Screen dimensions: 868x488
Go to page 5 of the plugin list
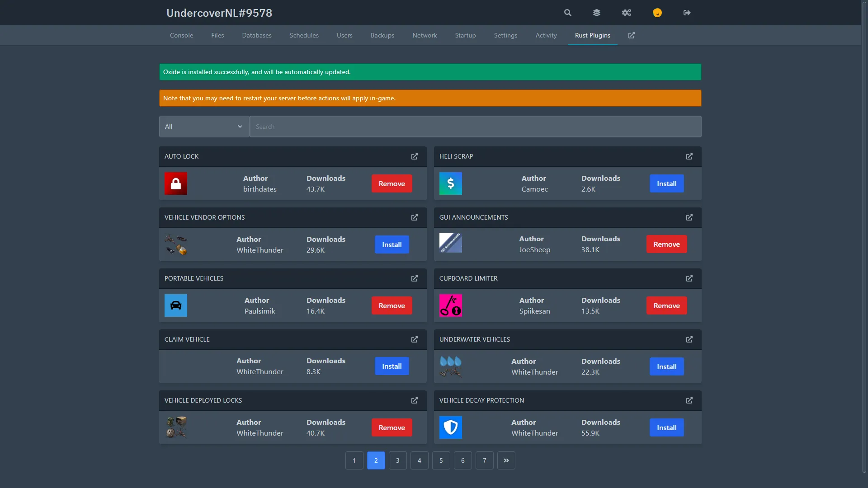(441, 460)
